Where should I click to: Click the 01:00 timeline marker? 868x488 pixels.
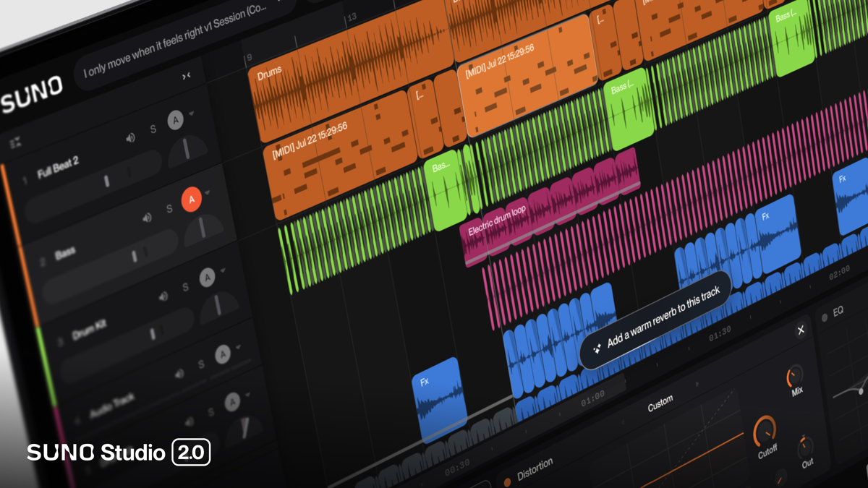click(592, 398)
